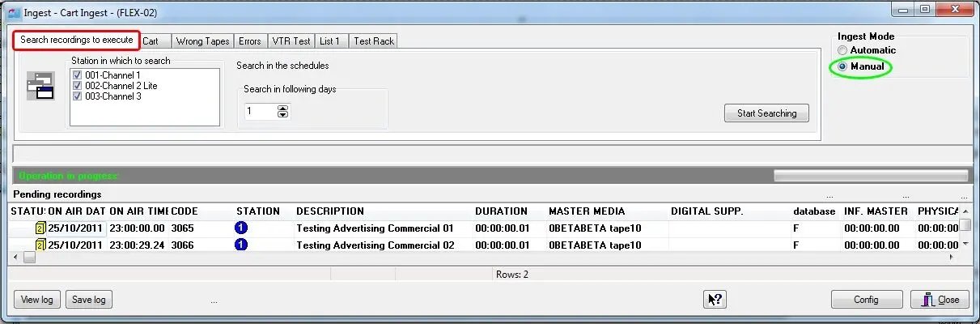This screenshot has height=324, width=980.
Task: Toggle the 002-Channel 2 Lite checkbox
Action: (78, 86)
